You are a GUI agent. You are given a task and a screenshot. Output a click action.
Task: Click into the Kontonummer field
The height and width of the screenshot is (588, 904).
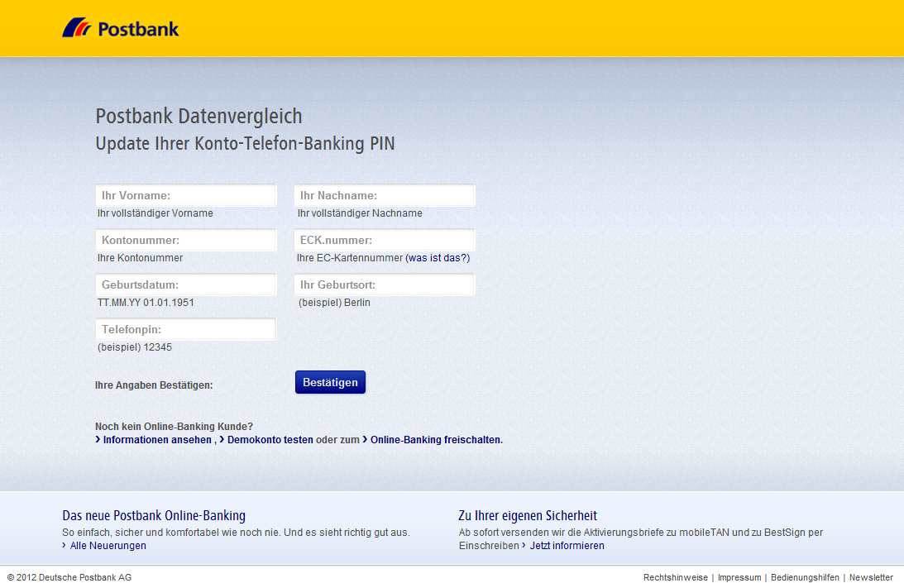tap(186, 240)
